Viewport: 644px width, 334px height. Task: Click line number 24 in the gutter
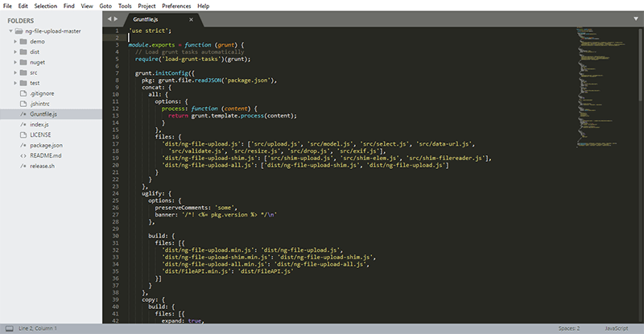[115, 193]
